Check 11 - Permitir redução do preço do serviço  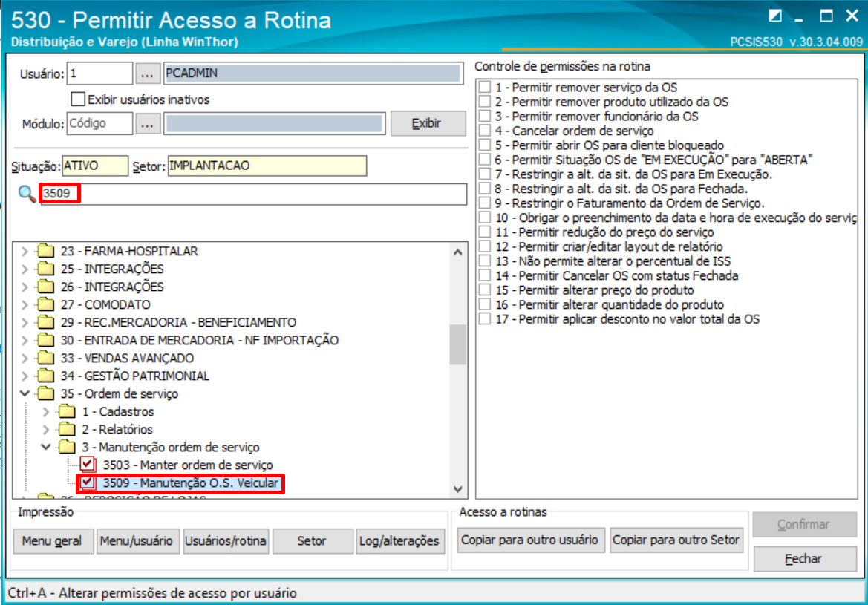click(x=485, y=232)
